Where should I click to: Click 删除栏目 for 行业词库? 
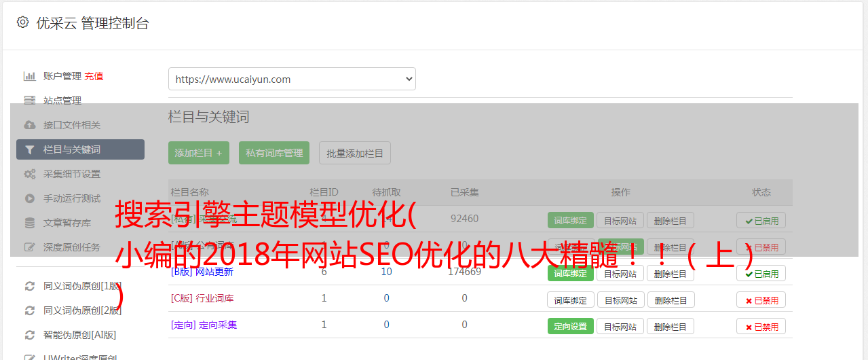point(671,300)
